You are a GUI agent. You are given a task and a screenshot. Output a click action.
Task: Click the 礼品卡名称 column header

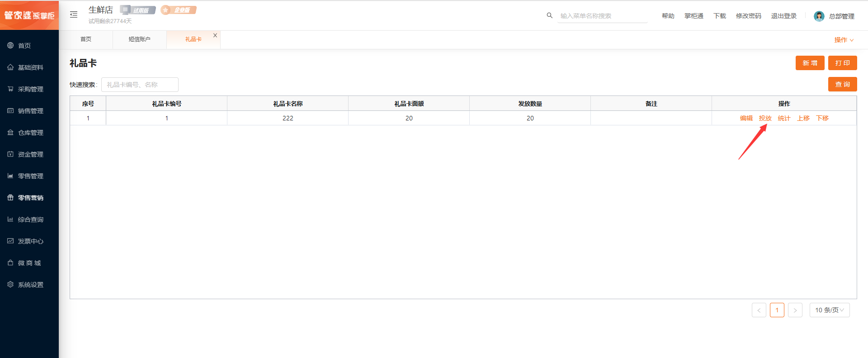[x=288, y=104]
